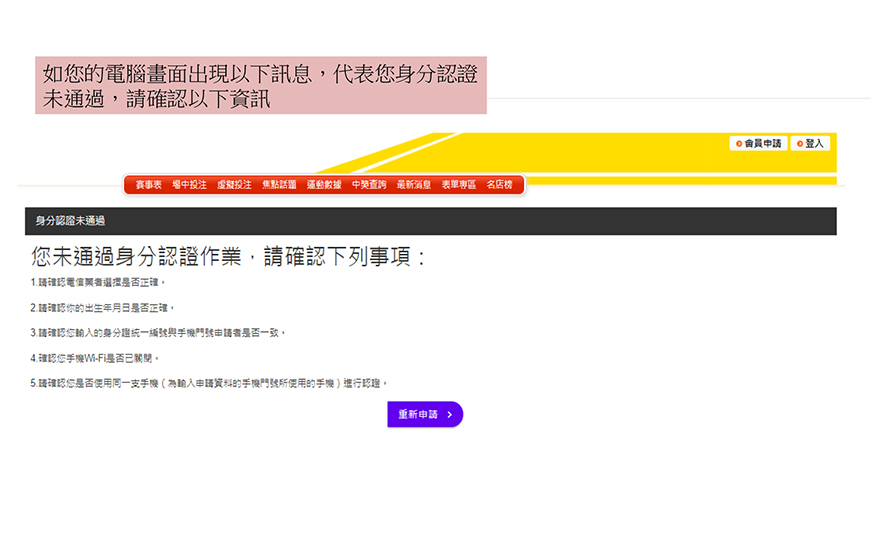View 最新消息 from the menu
The height and width of the screenshot is (559, 880).
coord(414,185)
